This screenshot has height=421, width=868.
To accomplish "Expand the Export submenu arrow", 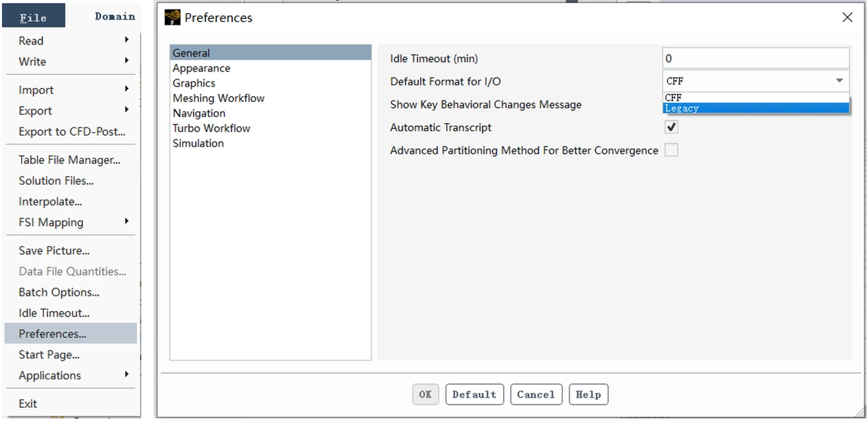I will pos(127,110).
